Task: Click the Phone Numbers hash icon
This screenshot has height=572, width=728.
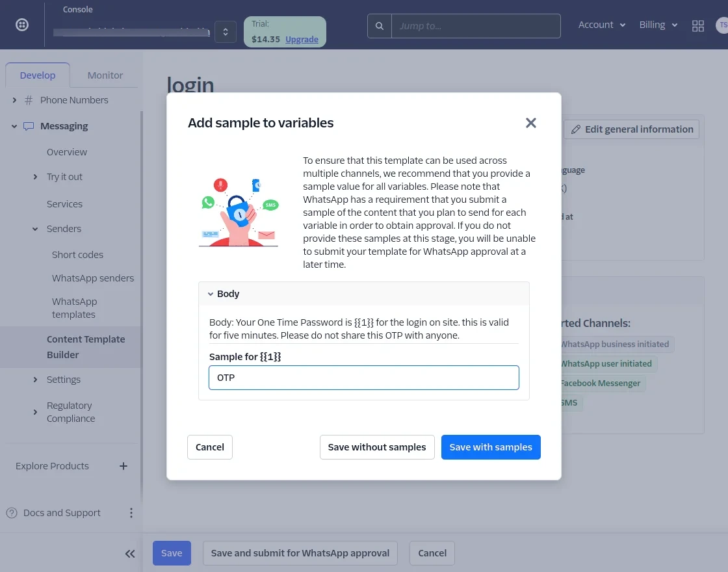Action: pyautogui.click(x=28, y=100)
